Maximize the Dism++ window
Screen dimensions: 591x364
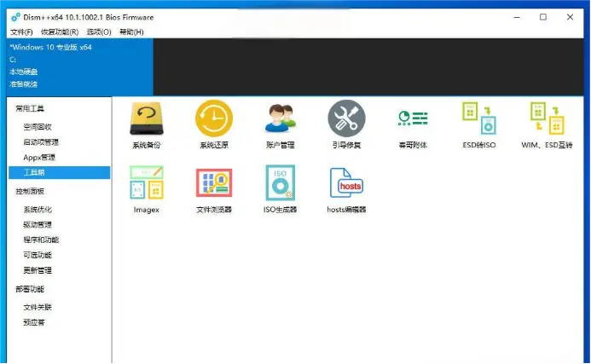pos(543,17)
